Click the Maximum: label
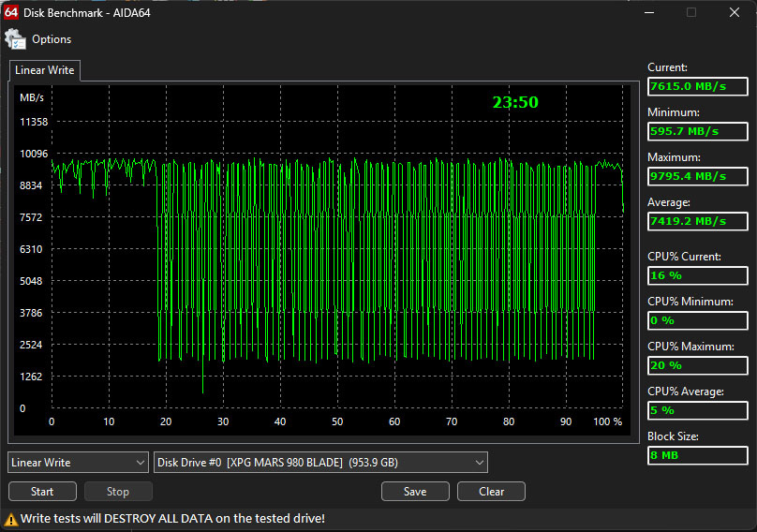 tap(674, 157)
